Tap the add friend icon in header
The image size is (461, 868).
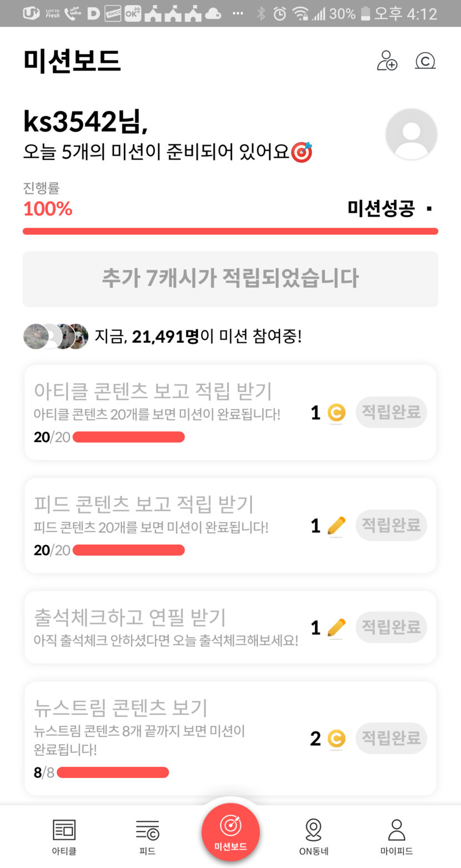387,61
